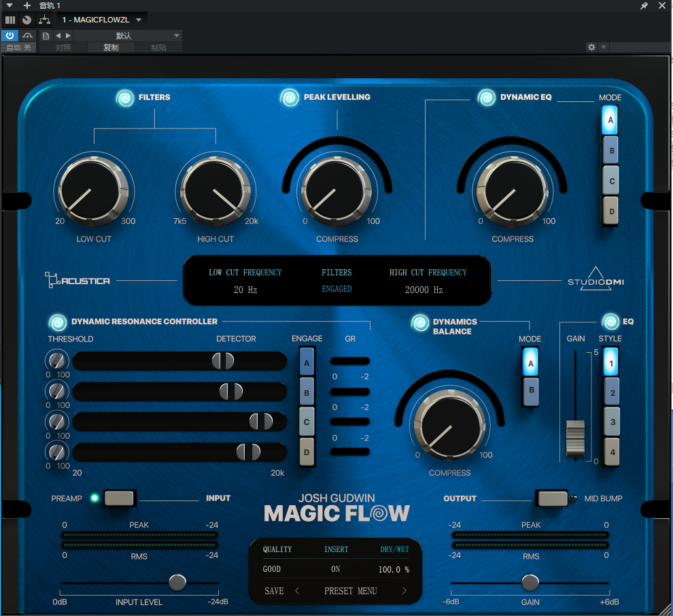Click the Filters section swirl power icon
Viewport: 673px width, 616px height.
point(125,98)
